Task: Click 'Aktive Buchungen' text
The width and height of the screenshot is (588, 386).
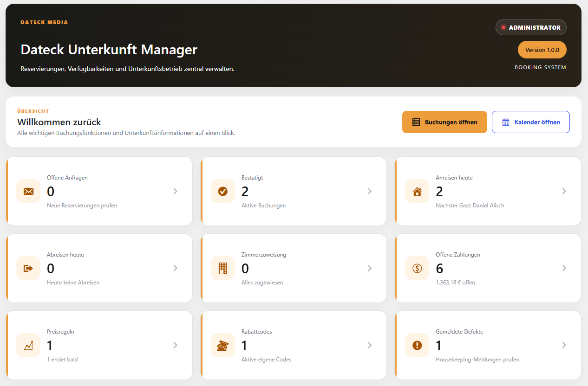Action: (263, 206)
